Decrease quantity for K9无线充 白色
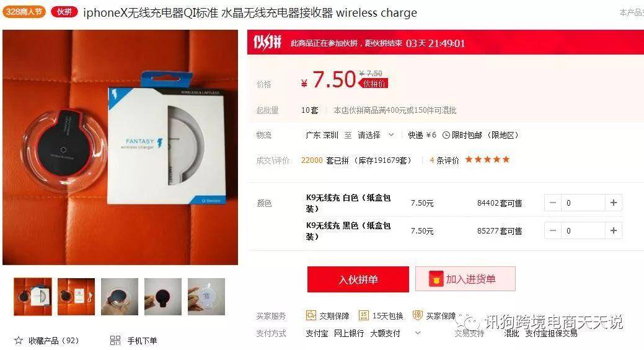The height and width of the screenshot is (350, 644). 553,203
